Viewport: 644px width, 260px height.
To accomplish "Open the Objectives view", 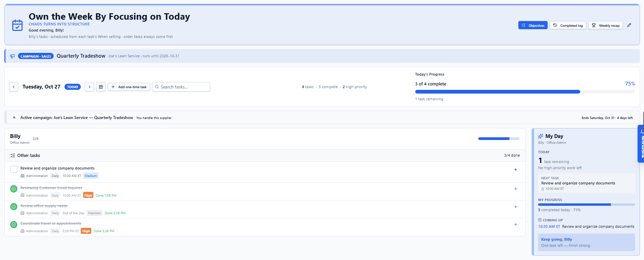I will [x=533, y=25].
